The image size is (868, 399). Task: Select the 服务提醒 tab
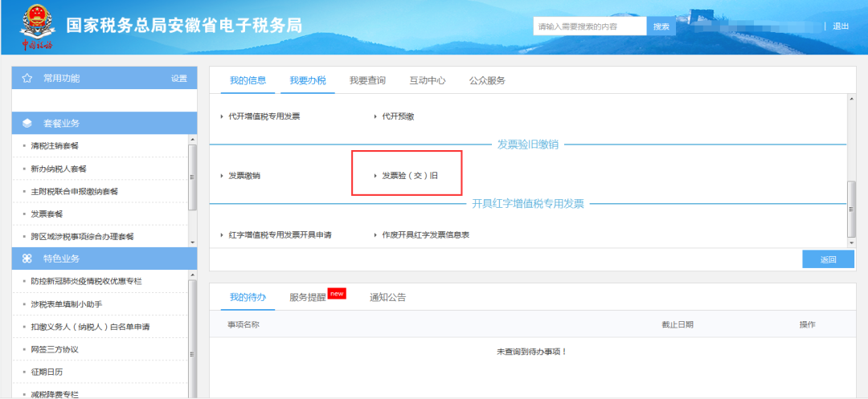308,297
